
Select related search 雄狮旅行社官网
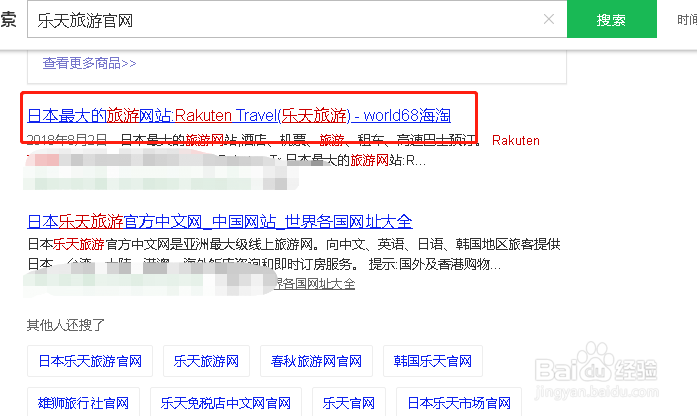tap(84, 403)
